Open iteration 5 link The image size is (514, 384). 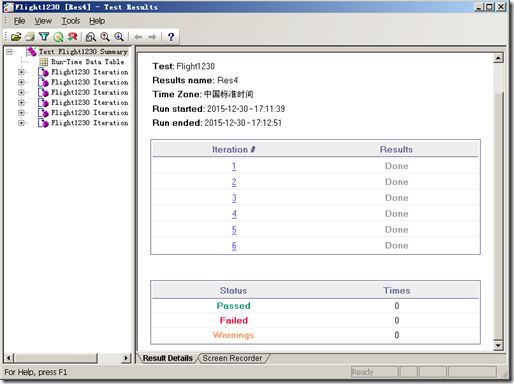(234, 230)
